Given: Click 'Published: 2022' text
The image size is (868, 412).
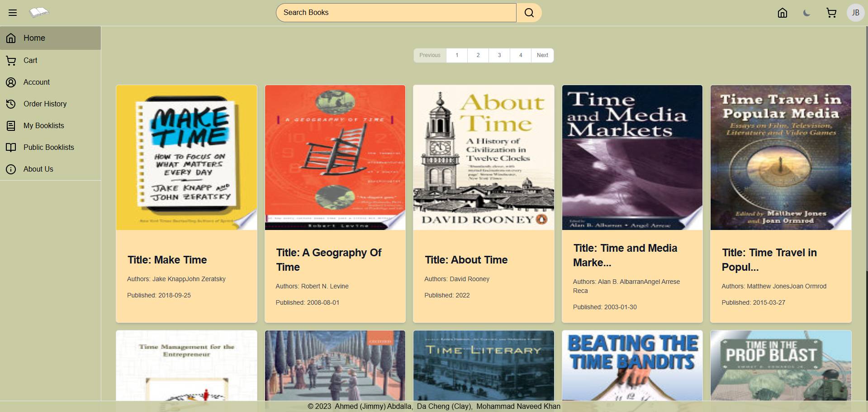Looking at the screenshot, I should 447,295.
